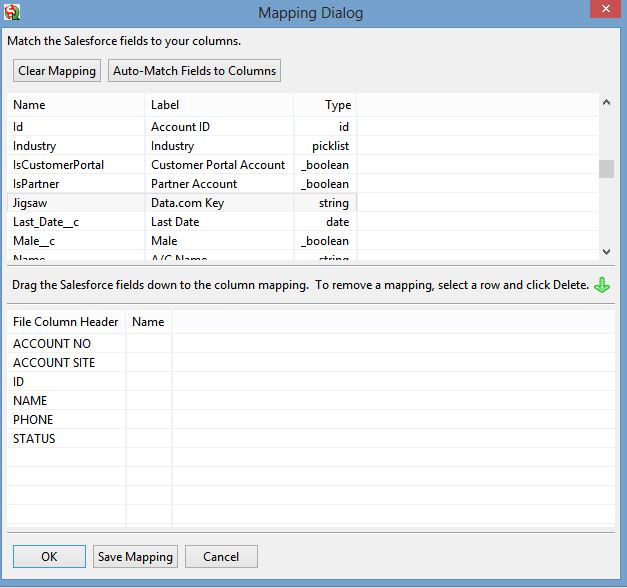Click the fields list scrollbar thumb
The width and height of the screenshot is (627, 588).
click(606, 169)
